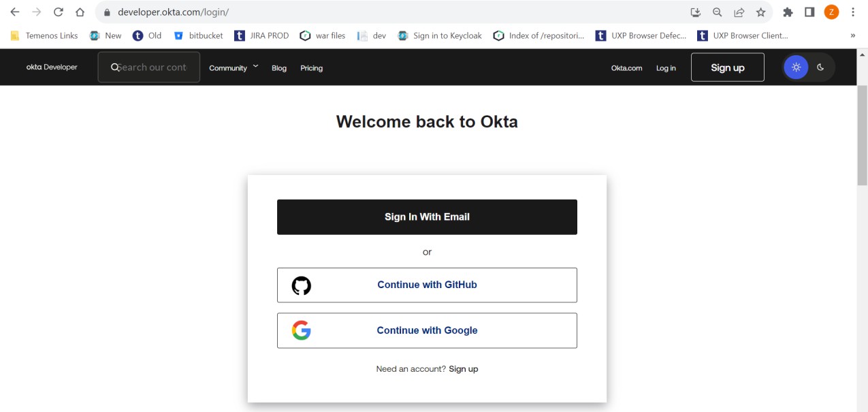The width and height of the screenshot is (868, 412).
Task: Go to Pricing in the navbar
Action: pyautogui.click(x=311, y=68)
